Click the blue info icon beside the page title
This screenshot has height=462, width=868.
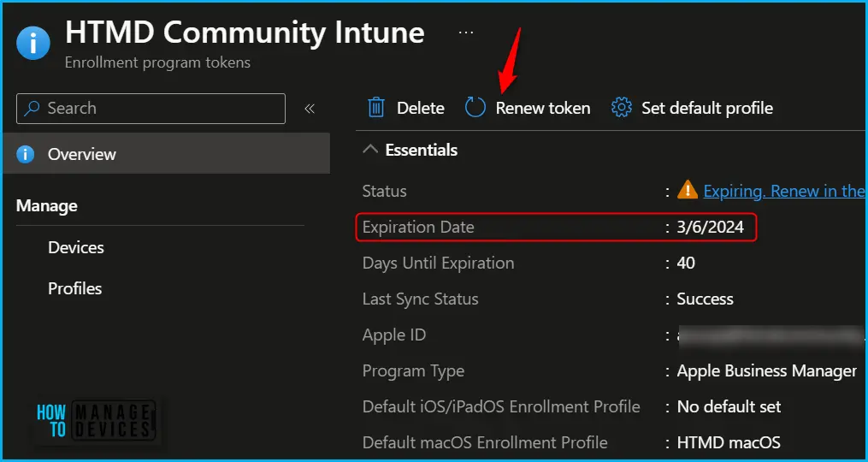(33, 43)
